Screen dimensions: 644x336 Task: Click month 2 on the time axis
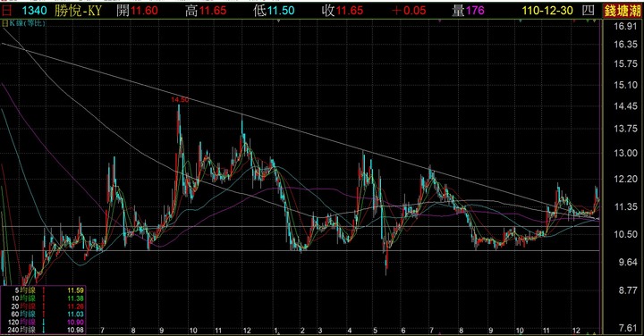point(302,331)
